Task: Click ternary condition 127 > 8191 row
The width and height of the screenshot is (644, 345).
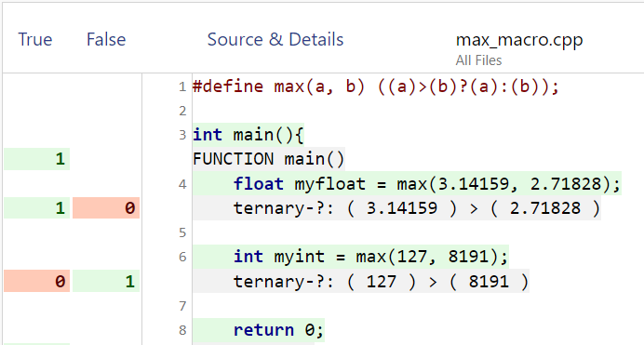Action: click(x=360, y=282)
